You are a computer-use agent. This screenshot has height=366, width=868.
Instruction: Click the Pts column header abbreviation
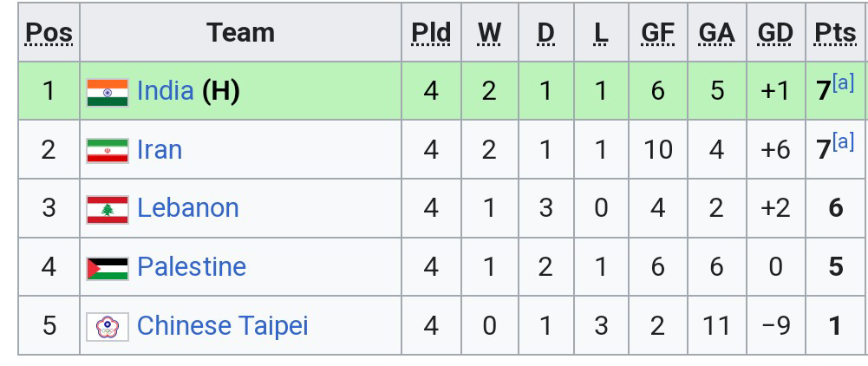(x=835, y=33)
